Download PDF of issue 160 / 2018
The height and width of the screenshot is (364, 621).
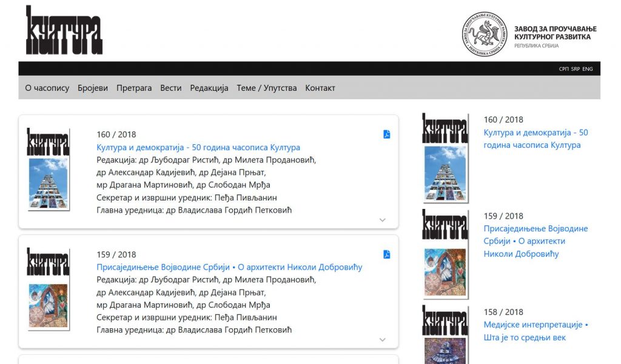click(x=386, y=134)
